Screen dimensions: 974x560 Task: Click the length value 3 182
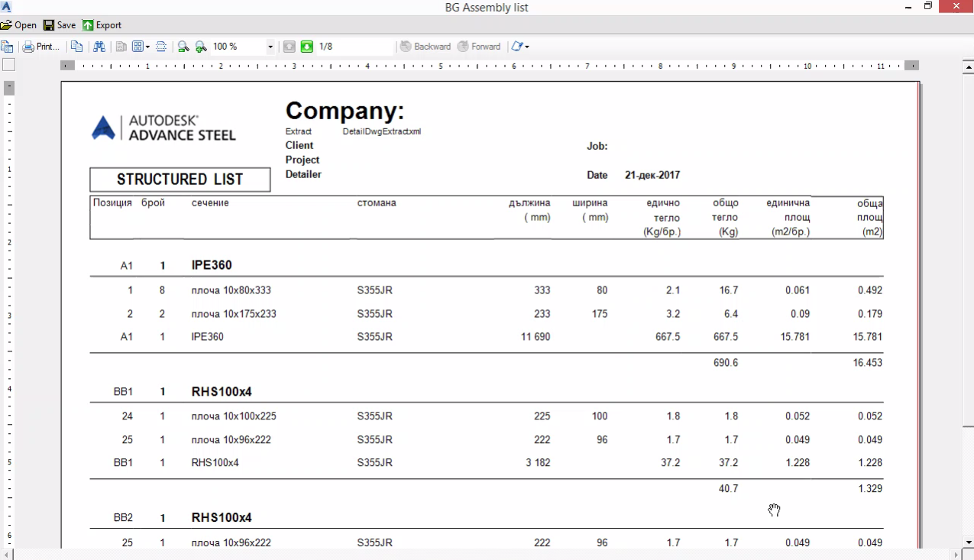[538, 463]
